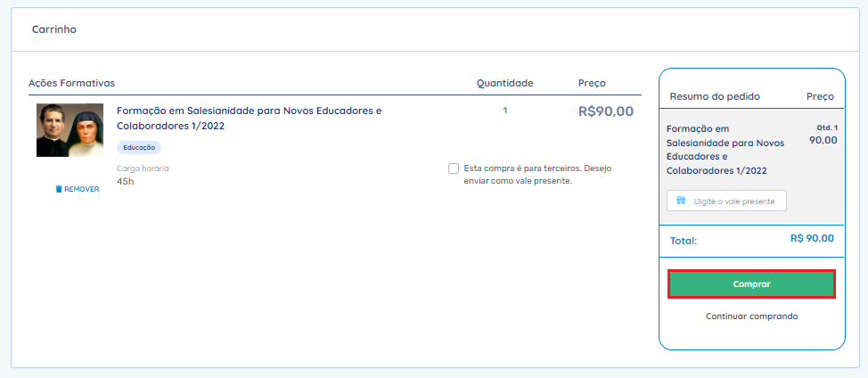Enable the third-party gift purchase checkbox
The image size is (868, 378).
[454, 168]
